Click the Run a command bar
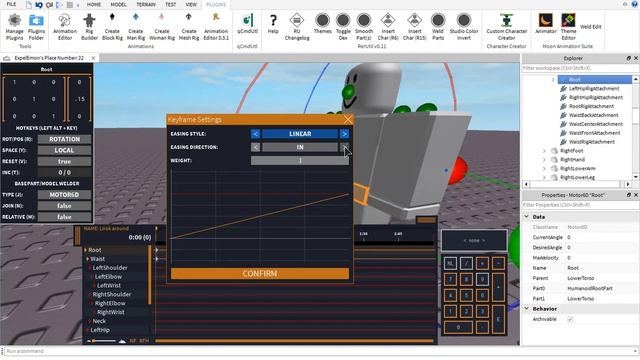Image resolution: width=640 pixels, height=360 pixels. 320,351
